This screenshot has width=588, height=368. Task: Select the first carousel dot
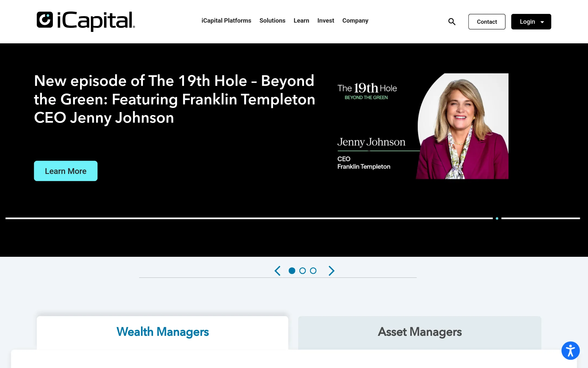coord(292,271)
